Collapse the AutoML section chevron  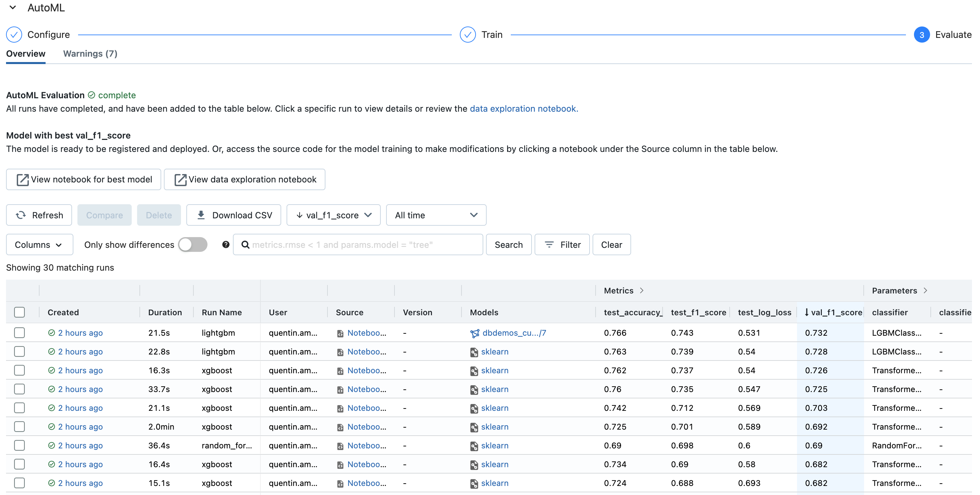point(12,8)
